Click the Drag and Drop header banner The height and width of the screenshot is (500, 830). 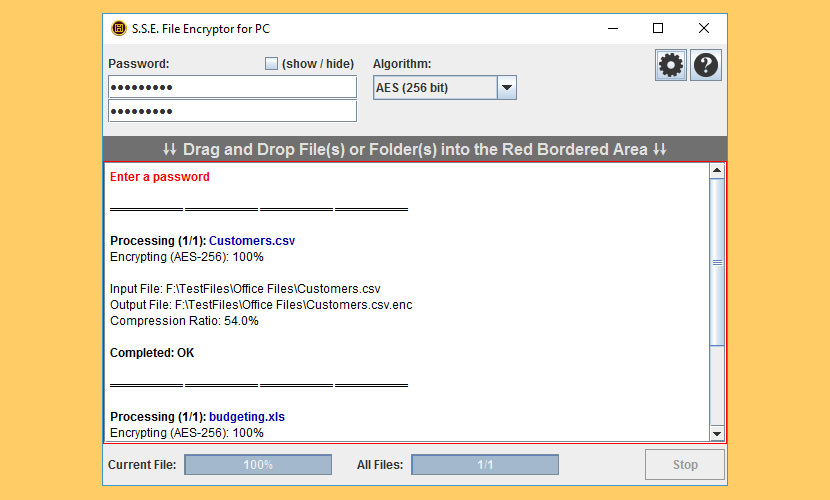pos(415,149)
